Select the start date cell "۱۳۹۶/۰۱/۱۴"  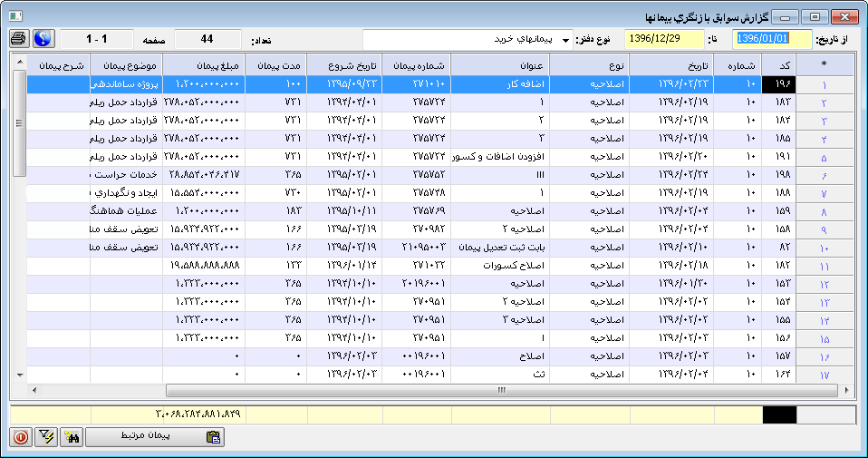[x=344, y=266]
